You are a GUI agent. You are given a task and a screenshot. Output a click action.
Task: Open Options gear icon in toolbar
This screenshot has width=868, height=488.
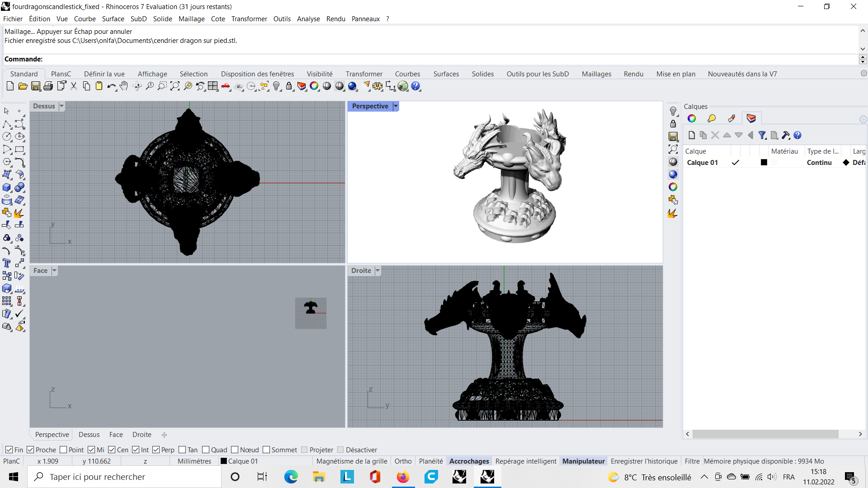click(x=377, y=86)
